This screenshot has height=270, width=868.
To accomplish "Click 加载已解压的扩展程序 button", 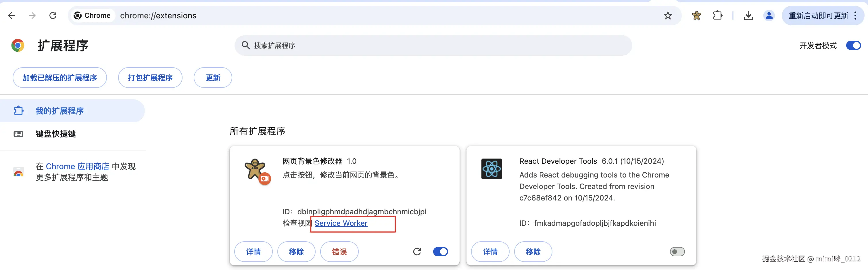I will (x=60, y=78).
